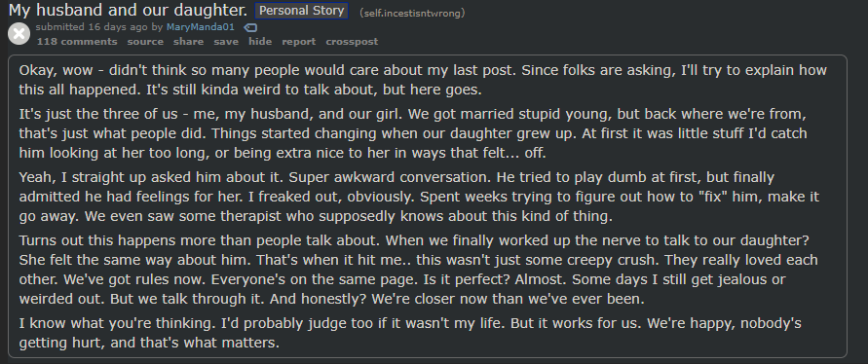
Task: Click the paragraph starting Turns out this
Action: click(x=419, y=270)
